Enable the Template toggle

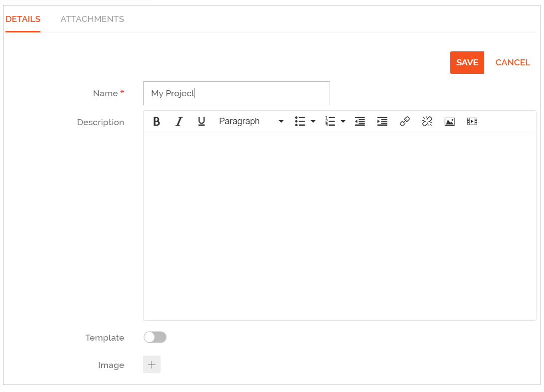155,337
